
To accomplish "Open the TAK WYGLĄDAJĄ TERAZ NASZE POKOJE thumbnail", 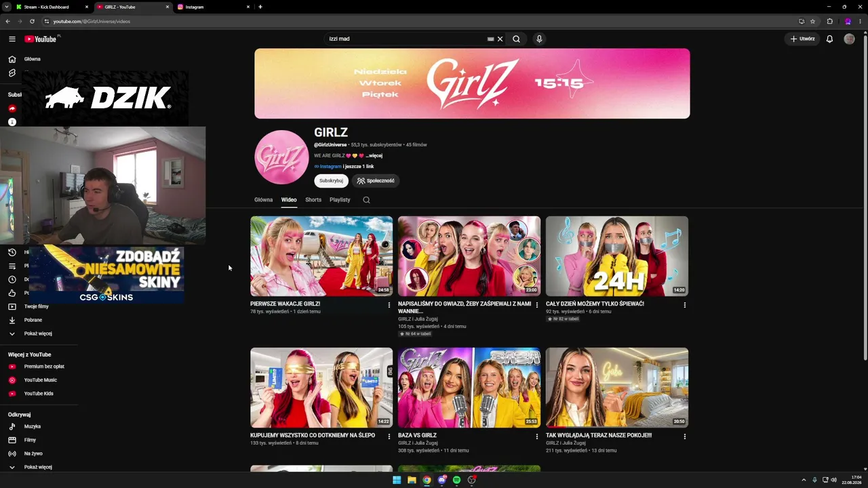I will [617, 388].
